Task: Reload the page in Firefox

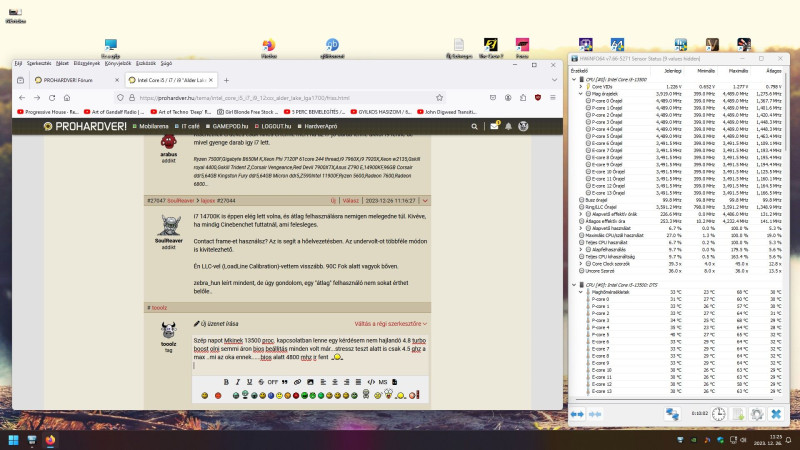Action: click(x=52, y=97)
